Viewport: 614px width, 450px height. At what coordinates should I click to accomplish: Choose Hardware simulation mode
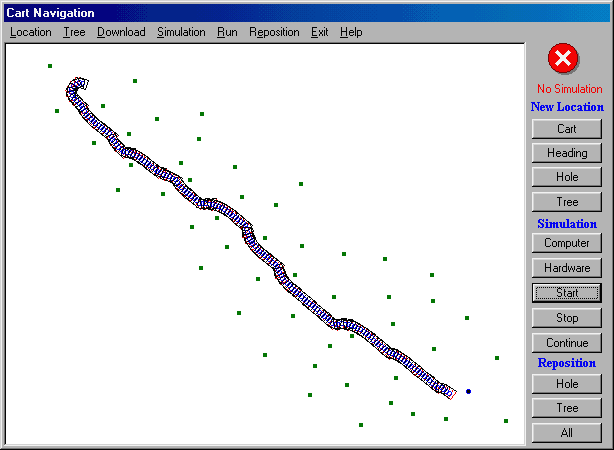coord(567,268)
